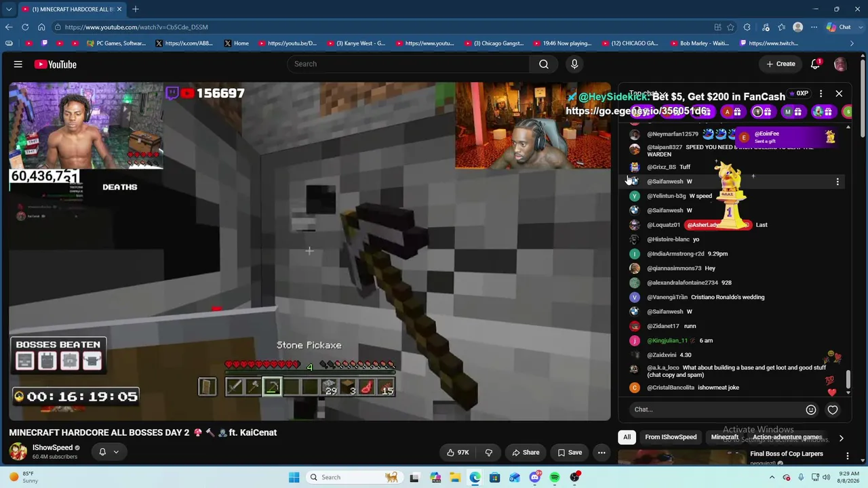Open the YouTube guide hamburger menu
868x488 pixels.
[x=18, y=64]
